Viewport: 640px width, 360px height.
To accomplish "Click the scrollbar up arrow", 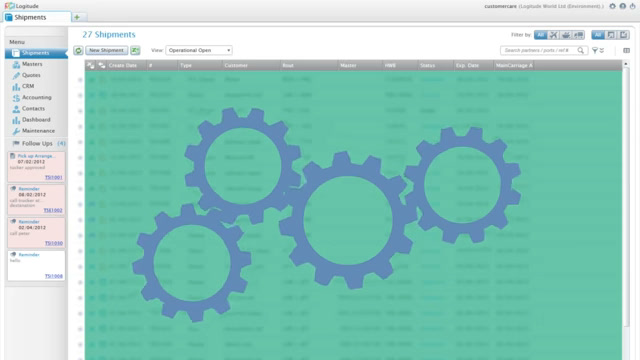I will 626,64.
